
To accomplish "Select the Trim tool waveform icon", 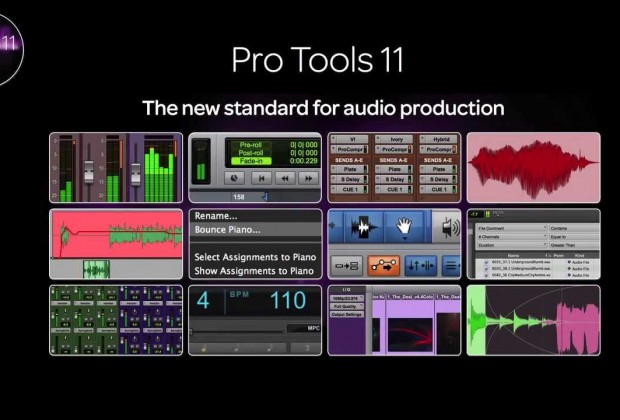I will tap(364, 227).
